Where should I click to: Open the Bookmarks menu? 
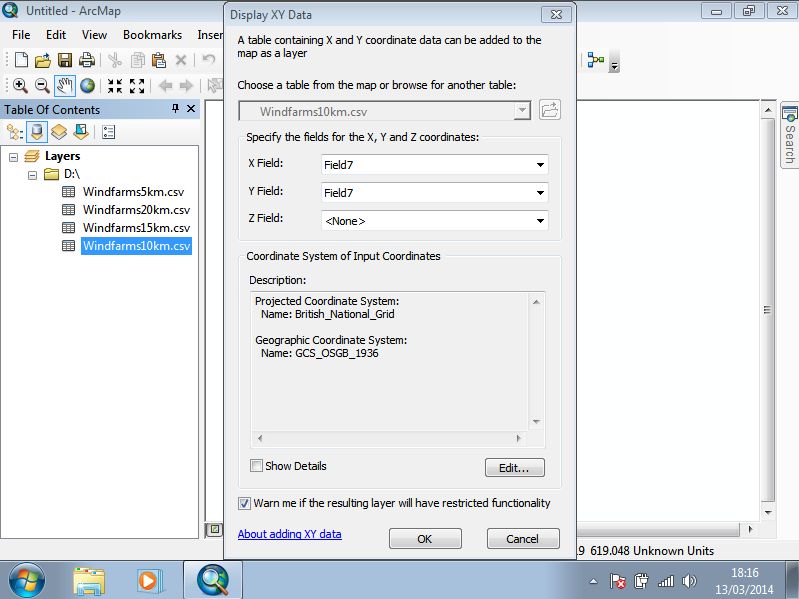click(152, 35)
